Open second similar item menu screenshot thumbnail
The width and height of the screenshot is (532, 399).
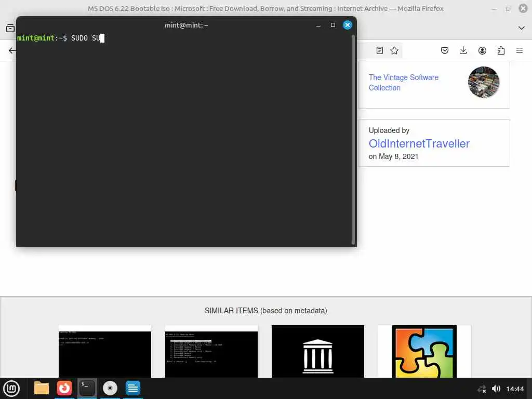[211, 352]
